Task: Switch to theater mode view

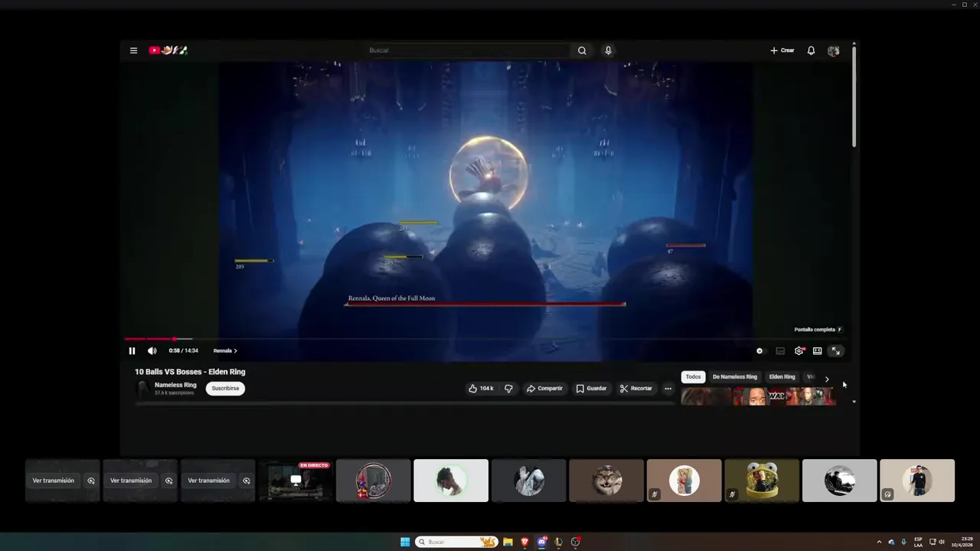Action: point(817,350)
